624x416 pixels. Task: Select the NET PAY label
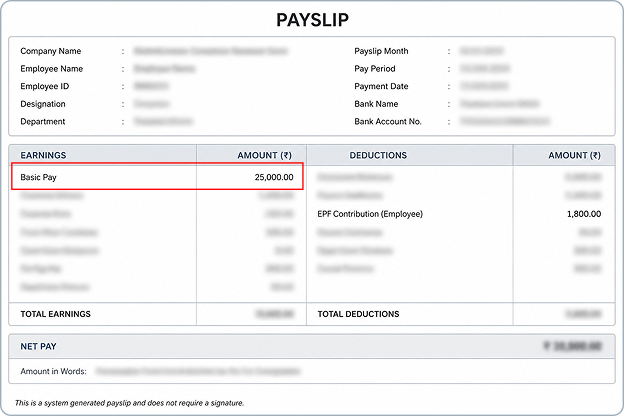click(39, 346)
